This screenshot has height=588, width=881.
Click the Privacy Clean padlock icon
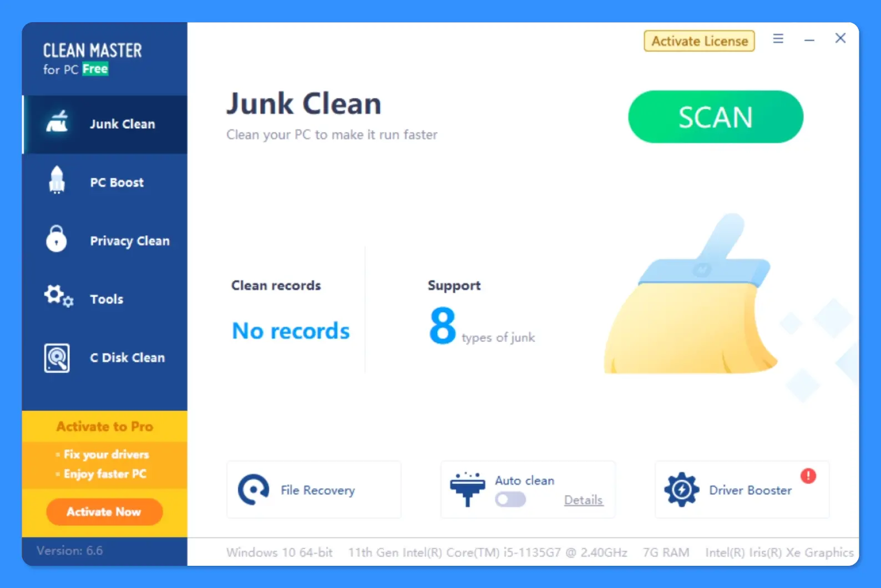tap(56, 239)
